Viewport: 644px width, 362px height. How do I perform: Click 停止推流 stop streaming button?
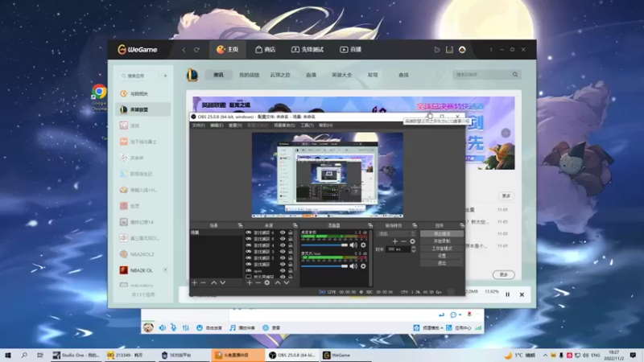pos(442,233)
